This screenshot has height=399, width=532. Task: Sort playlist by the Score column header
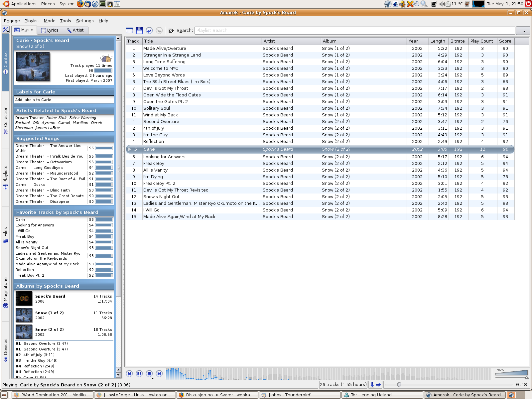(x=505, y=41)
